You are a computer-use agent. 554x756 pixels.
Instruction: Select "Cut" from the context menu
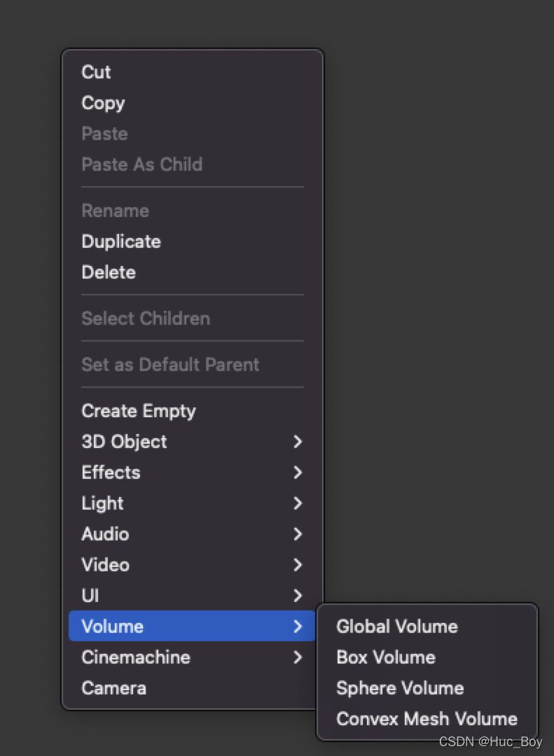[96, 72]
